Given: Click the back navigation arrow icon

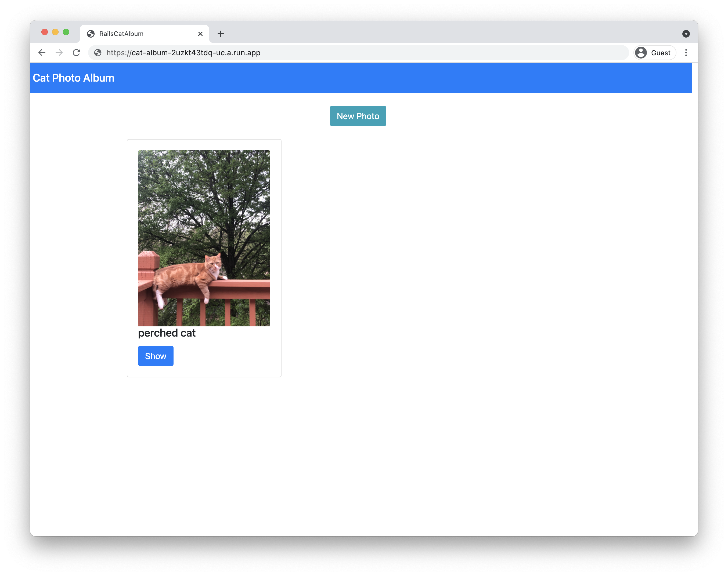Looking at the screenshot, I should pos(41,53).
